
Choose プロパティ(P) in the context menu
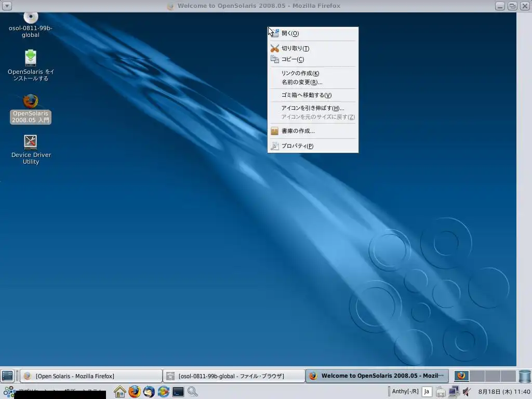pos(313,146)
